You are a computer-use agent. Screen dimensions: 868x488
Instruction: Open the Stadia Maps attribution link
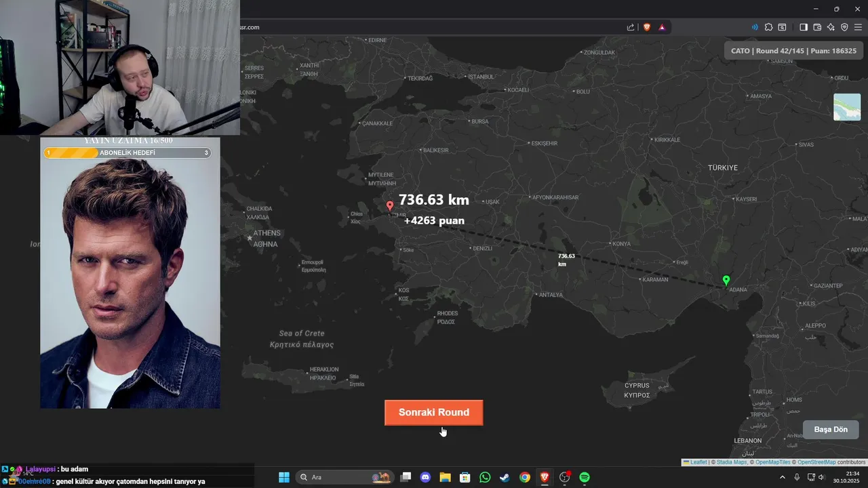coord(732,462)
